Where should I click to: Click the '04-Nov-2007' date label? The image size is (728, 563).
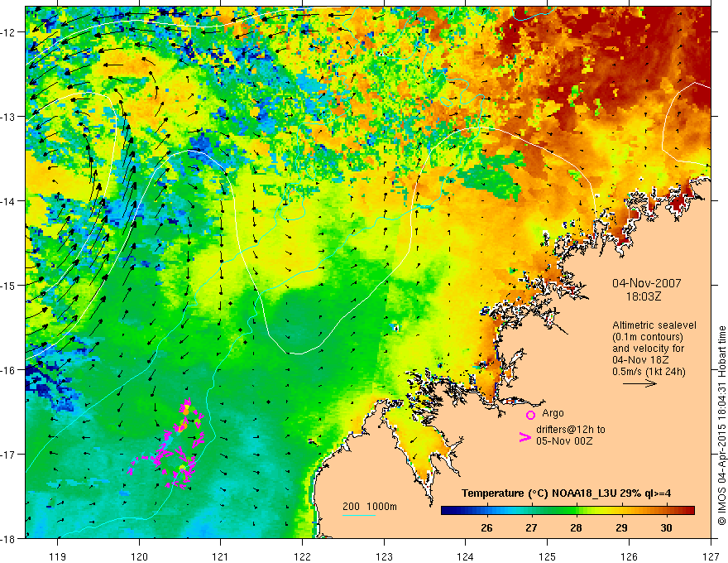647,283
